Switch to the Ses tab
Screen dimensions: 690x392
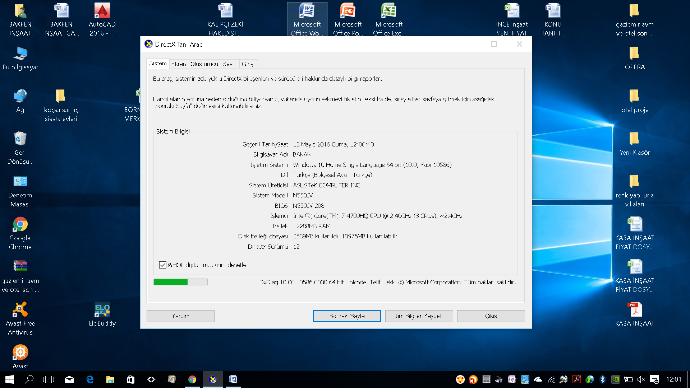(228, 64)
